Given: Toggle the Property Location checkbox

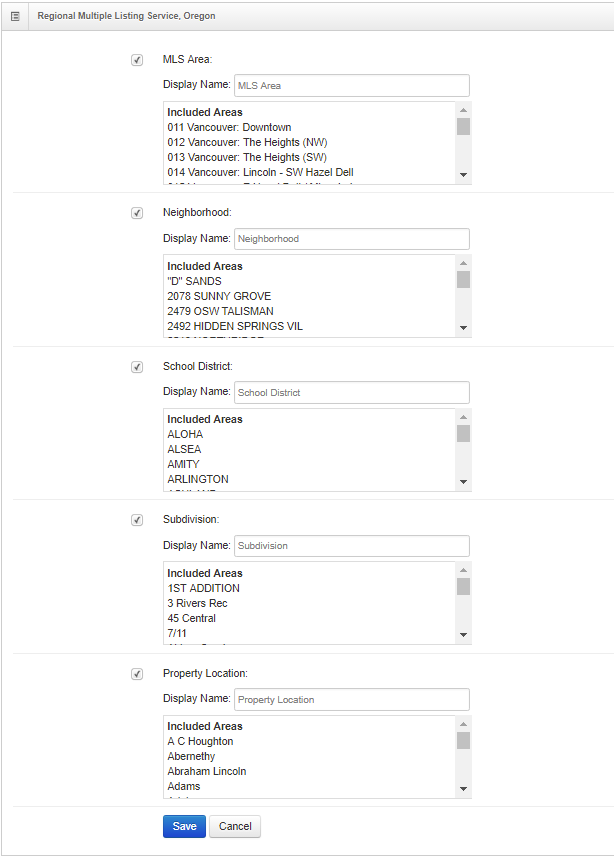Looking at the screenshot, I should (137, 673).
